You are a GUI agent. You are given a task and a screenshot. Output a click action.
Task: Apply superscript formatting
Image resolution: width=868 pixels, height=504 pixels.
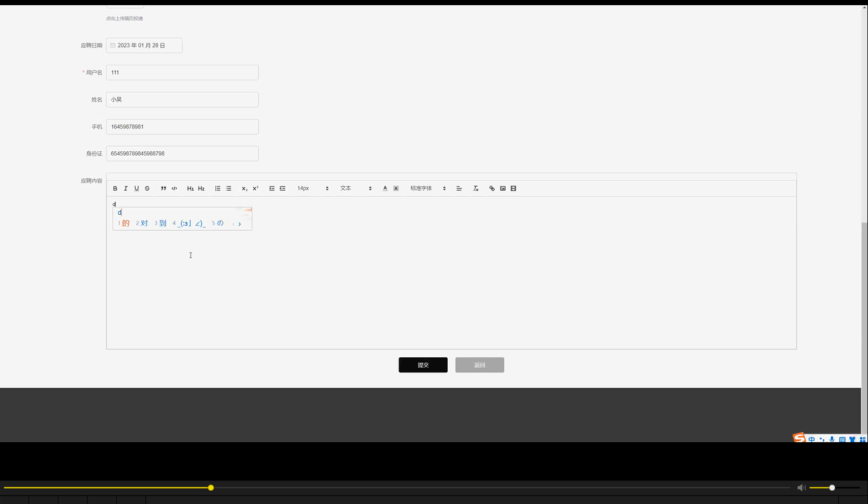point(255,188)
